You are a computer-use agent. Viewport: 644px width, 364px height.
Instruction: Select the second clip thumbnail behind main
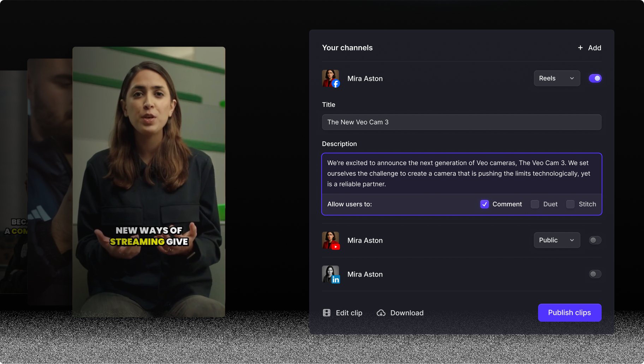pyautogui.click(x=49, y=182)
